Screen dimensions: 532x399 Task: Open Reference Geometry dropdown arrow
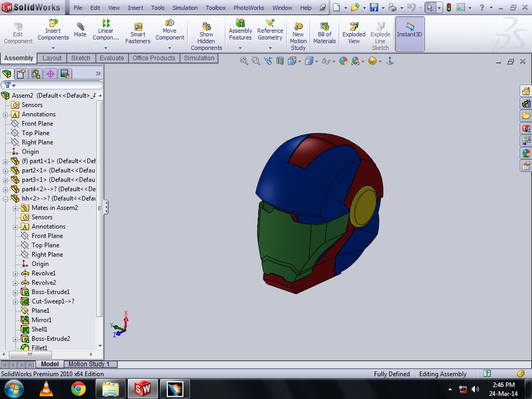pos(270,48)
